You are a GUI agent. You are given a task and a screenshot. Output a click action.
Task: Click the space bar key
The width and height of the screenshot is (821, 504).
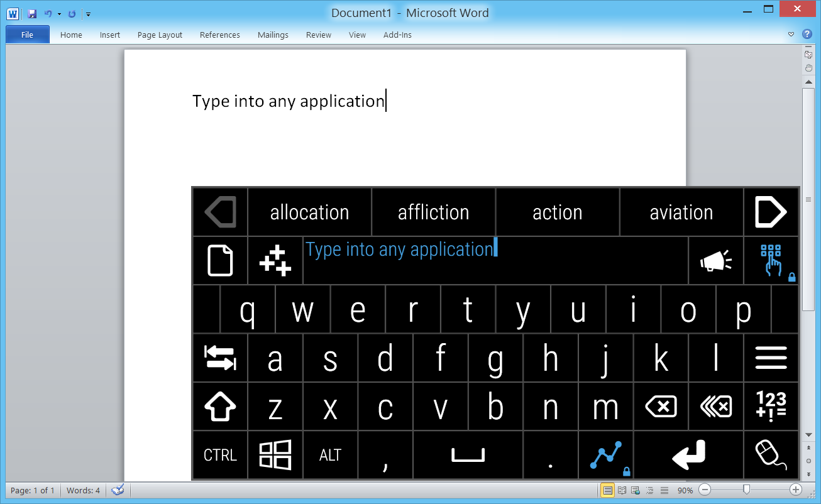click(x=468, y=454)
